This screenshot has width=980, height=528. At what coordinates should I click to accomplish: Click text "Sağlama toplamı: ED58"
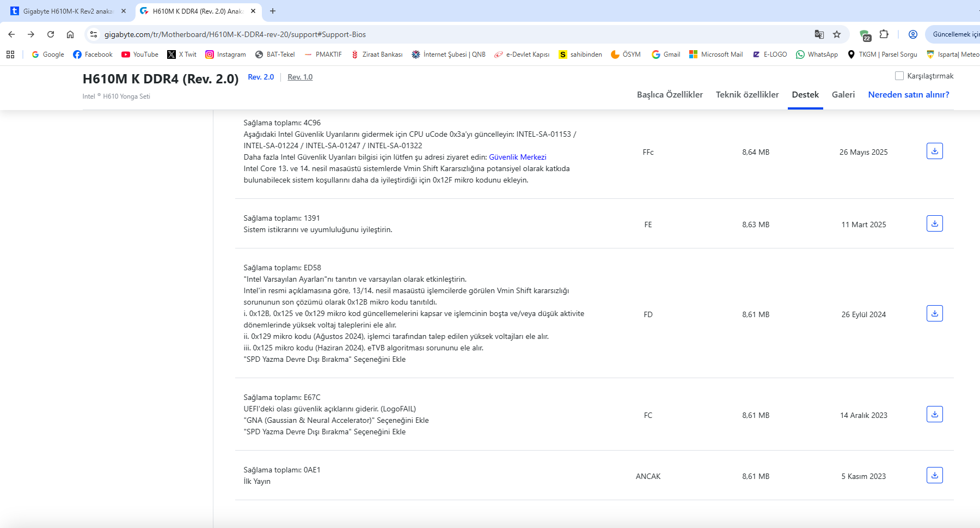tap(282, 268)
